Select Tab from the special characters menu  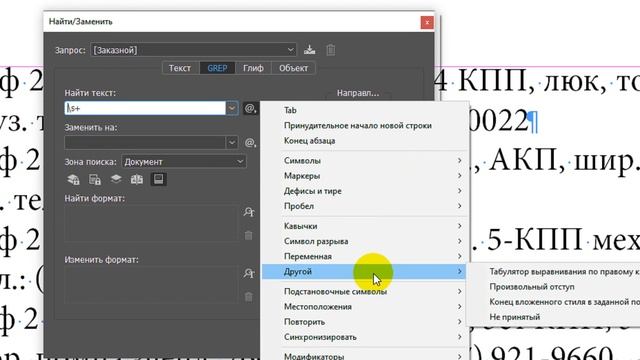pyautogui.click(x=365, y=110)
